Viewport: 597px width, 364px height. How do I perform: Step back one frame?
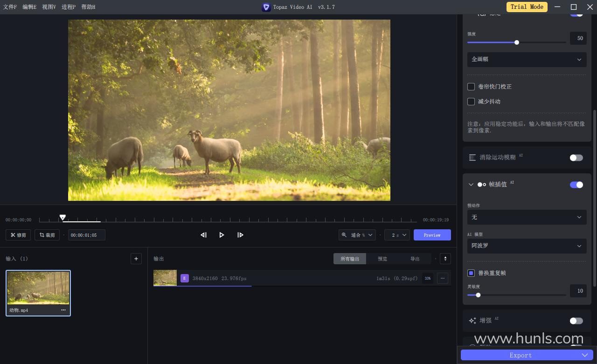click(203, 235)
